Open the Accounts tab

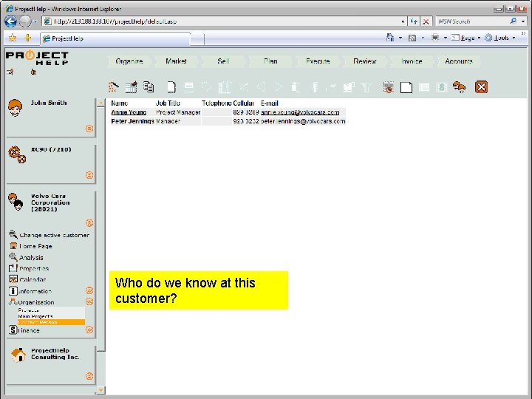459,61
